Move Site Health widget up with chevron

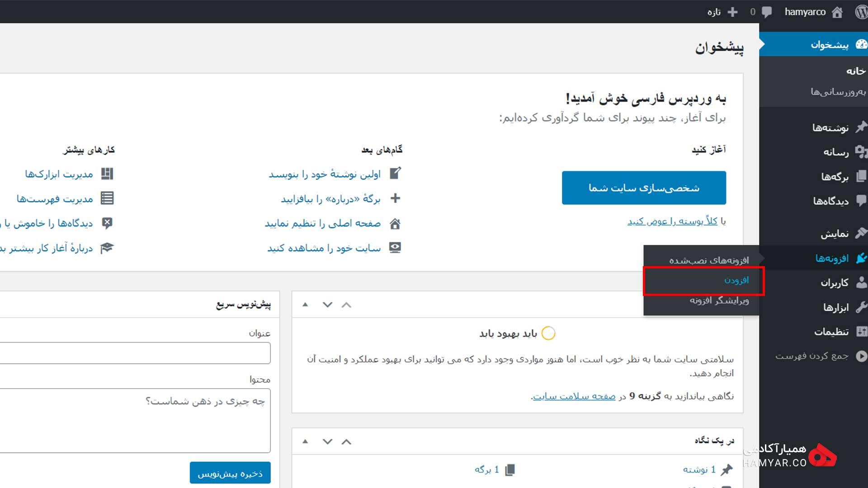(x=346, y=305)
